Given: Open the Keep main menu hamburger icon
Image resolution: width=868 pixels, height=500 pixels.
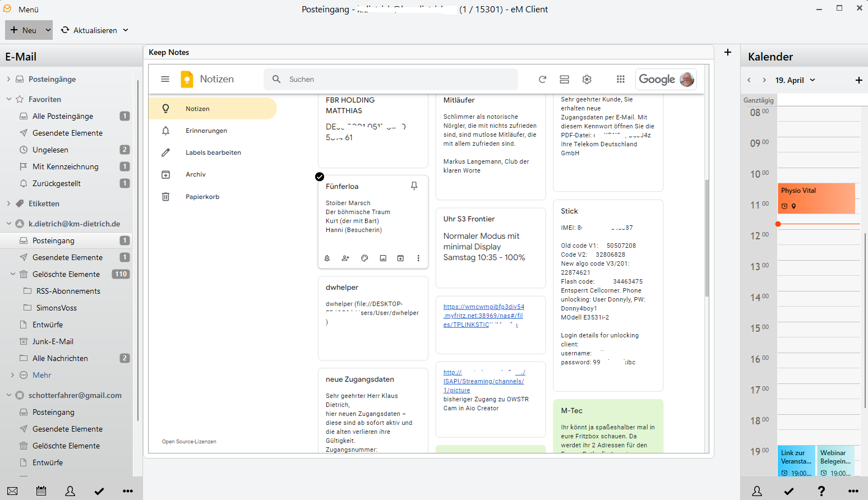Looking at the screenshot, I should pos(165,79).
